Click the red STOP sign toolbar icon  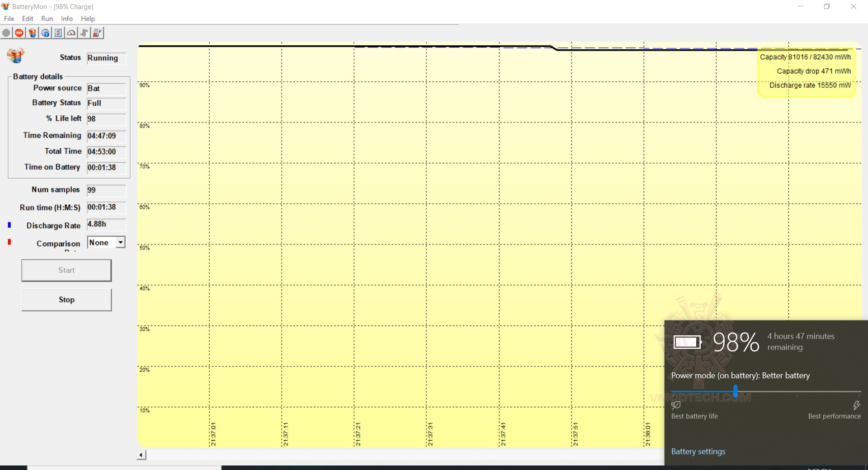[x=19, y=33]
